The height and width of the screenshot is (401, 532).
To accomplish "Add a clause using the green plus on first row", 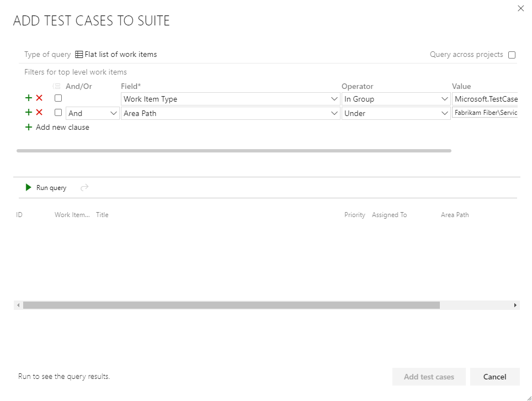I will coord(28,98).
